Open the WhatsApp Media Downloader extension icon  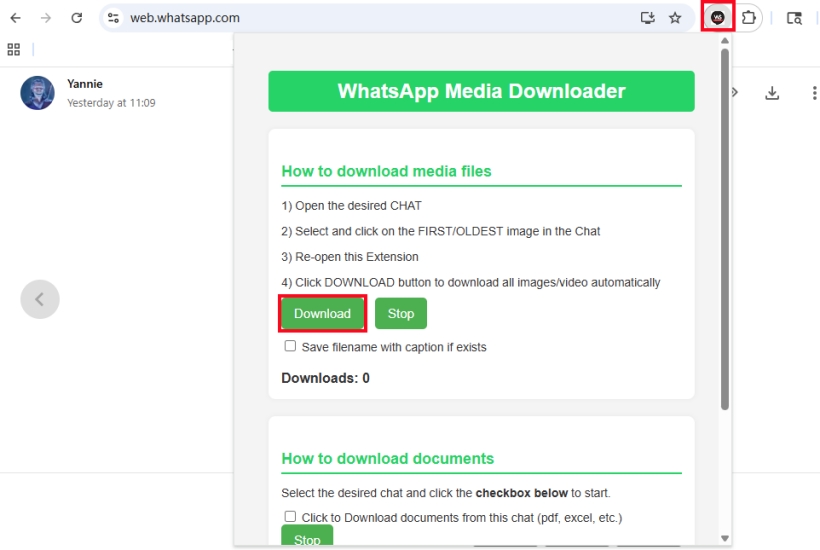coord(717,17)
